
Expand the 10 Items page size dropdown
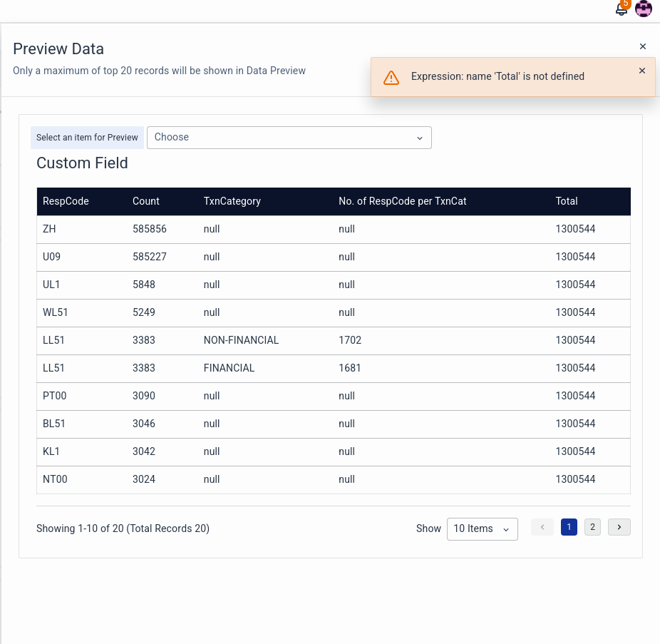pyautogui.click(x=482, y=528)
